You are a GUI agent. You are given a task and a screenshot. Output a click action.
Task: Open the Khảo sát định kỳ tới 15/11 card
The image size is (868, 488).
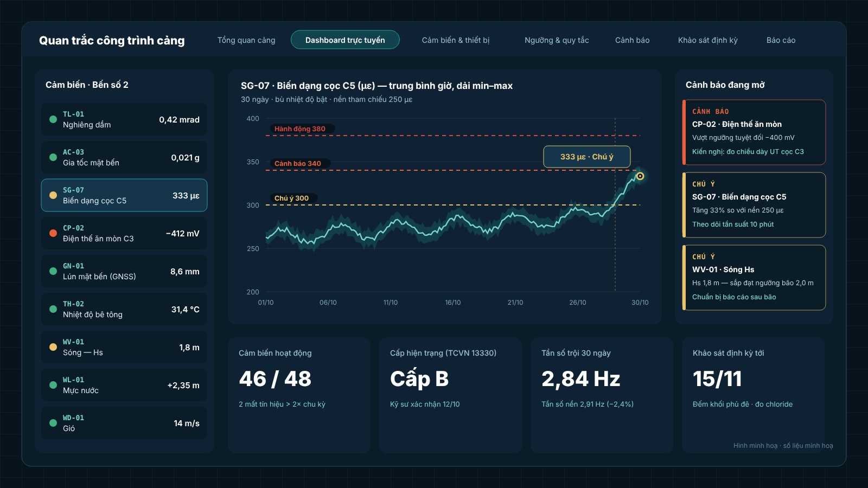pyautogui.click(x=753, y=395)
